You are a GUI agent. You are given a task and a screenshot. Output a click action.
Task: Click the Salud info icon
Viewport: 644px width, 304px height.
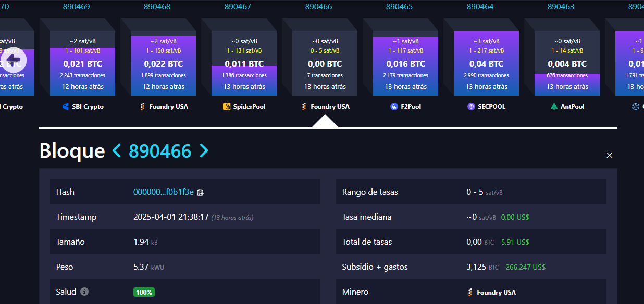pyautogui.click(x=84, y=292)
